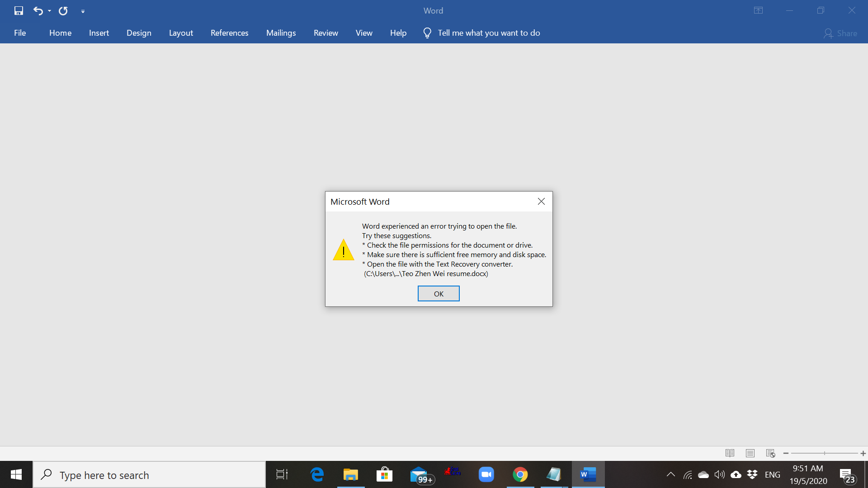Expand the View ribbon tab options

click(x=363, y=33)
